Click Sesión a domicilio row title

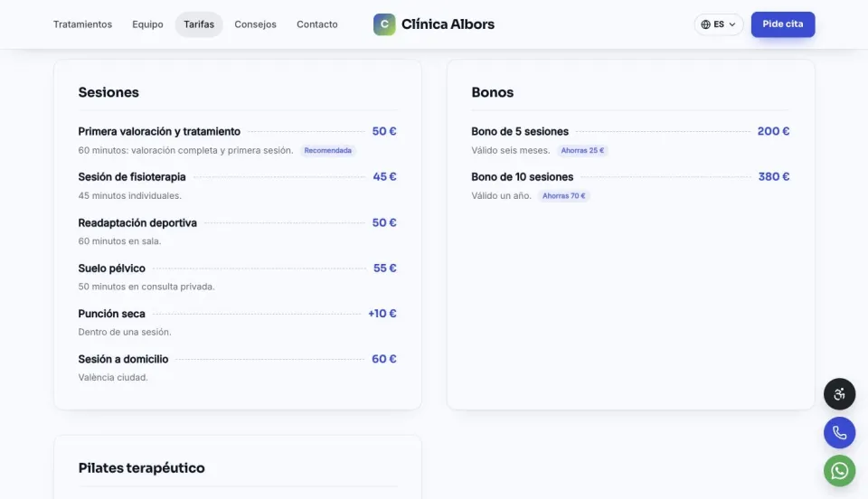point(123,359)
